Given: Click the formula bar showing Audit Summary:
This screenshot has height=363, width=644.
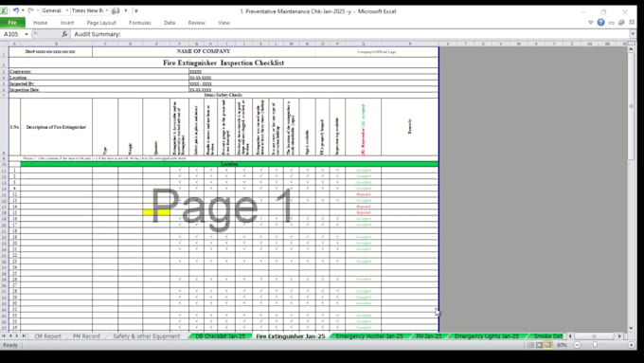Looking at the screenshot, I should (349, 34).
